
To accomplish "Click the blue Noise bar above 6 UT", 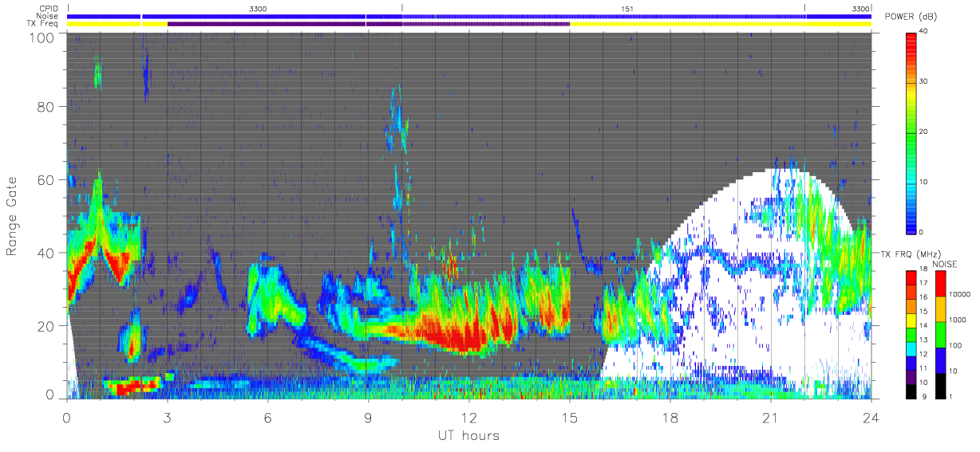I will pos(254,16).
